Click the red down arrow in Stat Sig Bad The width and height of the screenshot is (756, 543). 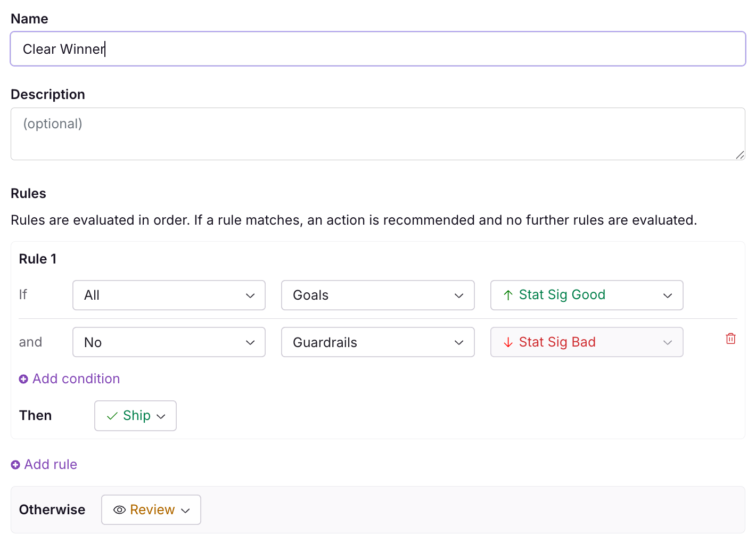tap(508, 342)
